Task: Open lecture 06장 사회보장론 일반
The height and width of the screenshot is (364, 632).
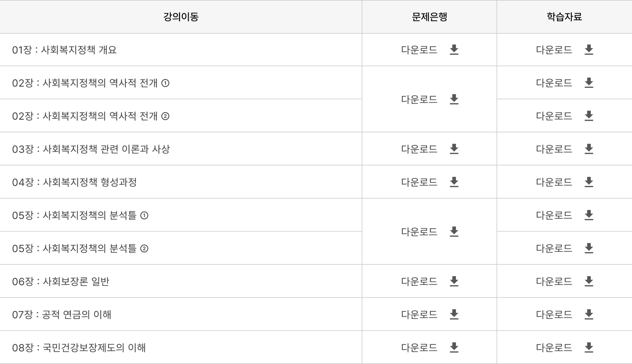Action: click(x=61, y=282)
